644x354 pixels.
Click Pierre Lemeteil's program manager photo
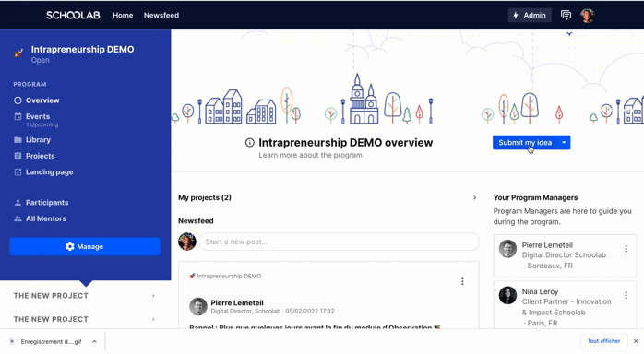(x=507, y=249)
